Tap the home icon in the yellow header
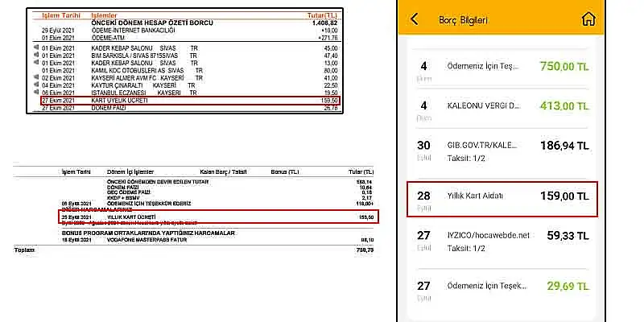The image size is (644, 322). (x=590, y=19)
